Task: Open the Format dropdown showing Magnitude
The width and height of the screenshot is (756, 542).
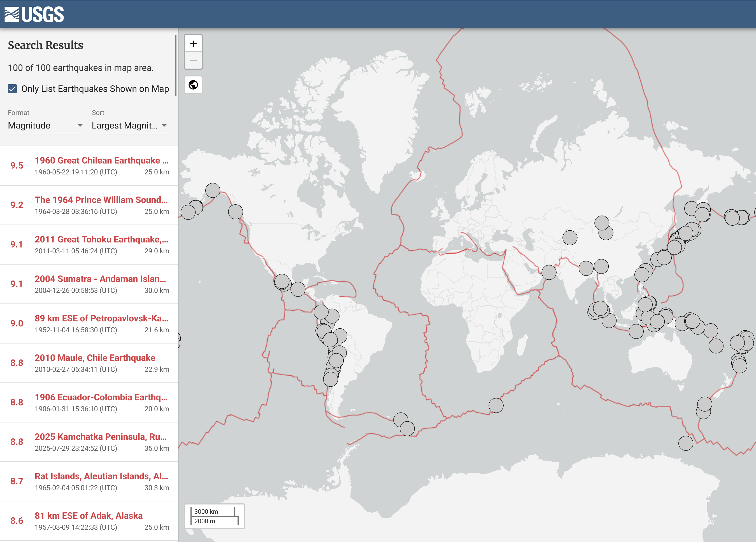Action: [46, 126]
